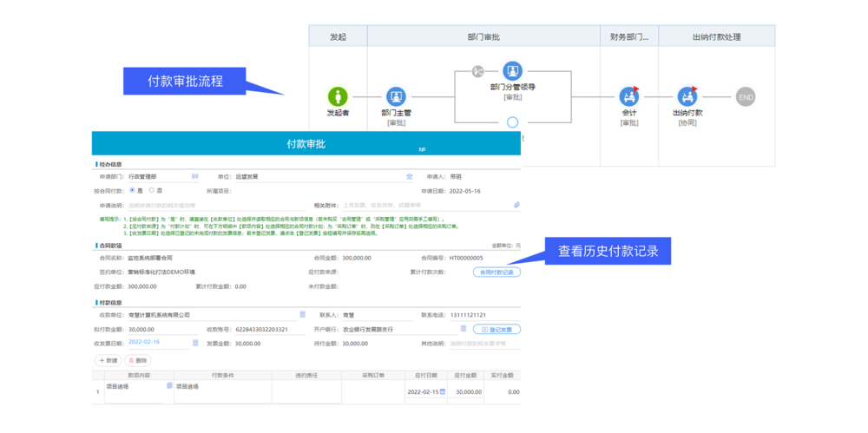Viewport: 868px width, 433px height.
Task: Click the 出纳付款处理 stage header
Action: 717,36
